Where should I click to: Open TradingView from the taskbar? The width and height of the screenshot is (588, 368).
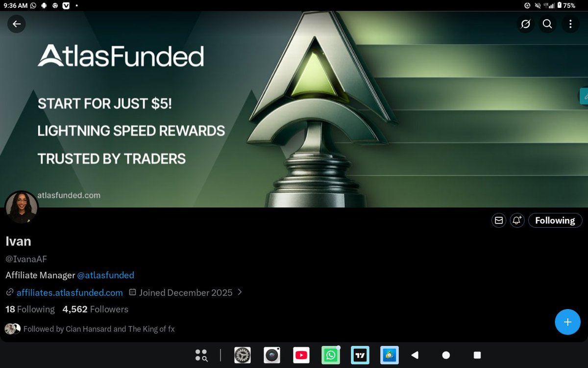pyautogui.click(x=360, y=355)
